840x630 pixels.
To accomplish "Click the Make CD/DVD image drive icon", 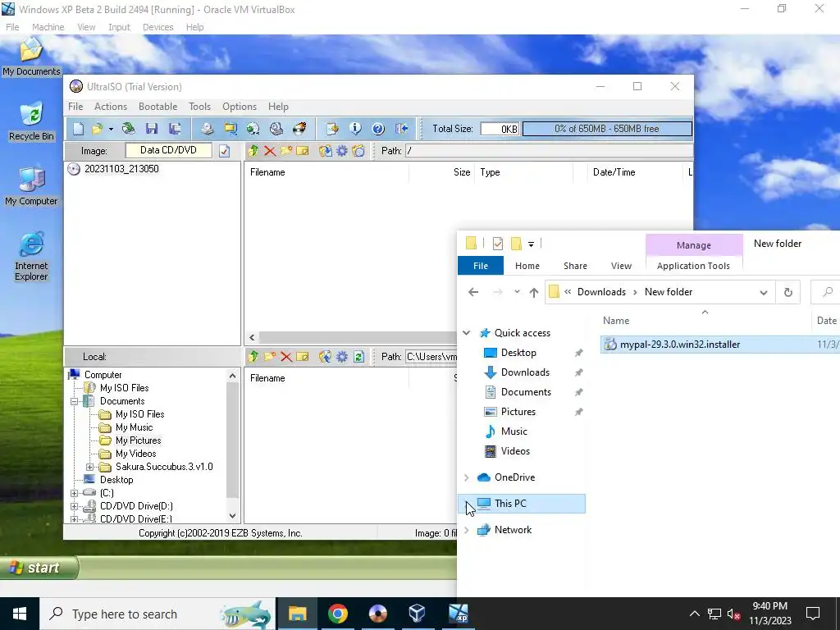I will tap(208, 129).
